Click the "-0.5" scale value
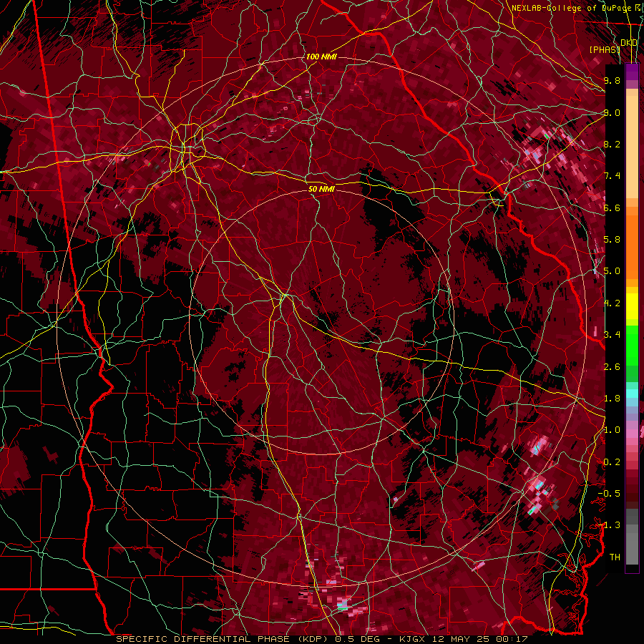The image size is (644, 644). [x=609, y=494]
